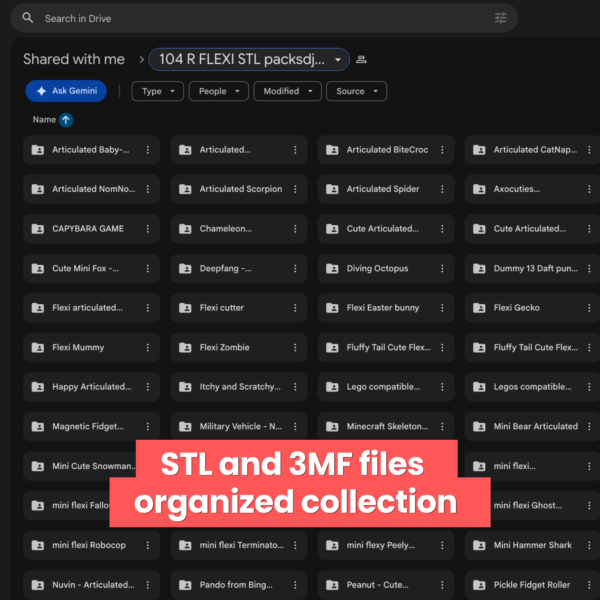Image resolution: width=600 pixels, height=600 pixels.
Task: Open more actions for mini flexi Robocop
Action: [x=148, y=545]
